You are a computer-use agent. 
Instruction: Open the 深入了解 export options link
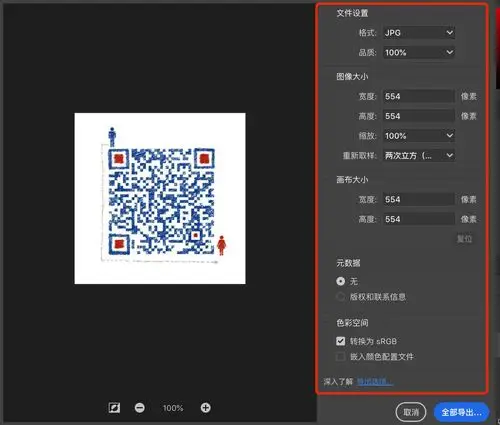375,381
